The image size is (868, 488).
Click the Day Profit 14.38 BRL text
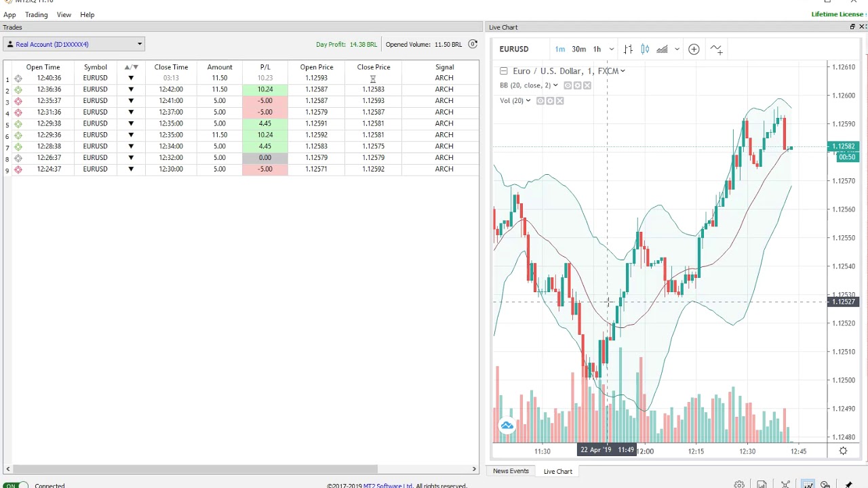[347, 45]
